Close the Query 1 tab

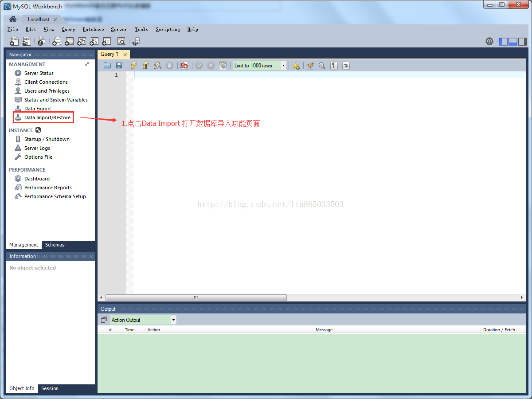[125, 55]
